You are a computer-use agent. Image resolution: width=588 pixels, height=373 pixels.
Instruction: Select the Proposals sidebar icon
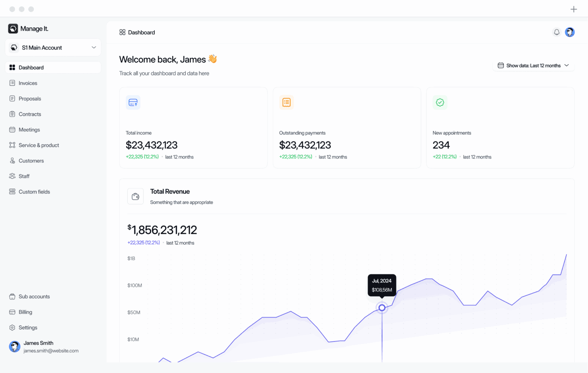pos(12,98)
